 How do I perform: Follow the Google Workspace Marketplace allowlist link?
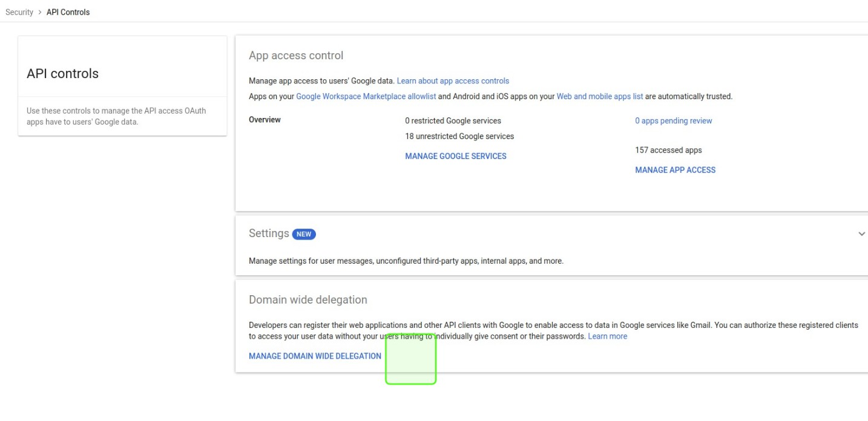coord(366,97)
